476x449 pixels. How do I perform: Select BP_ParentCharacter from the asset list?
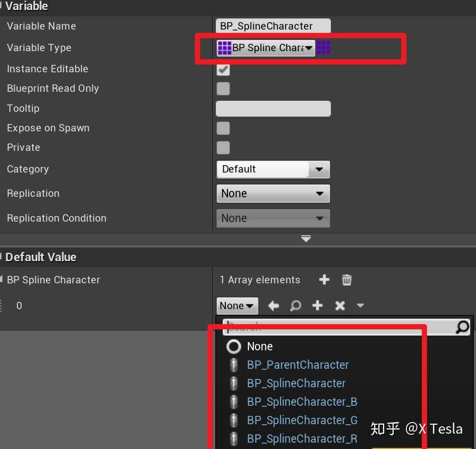tap(298, 365)
